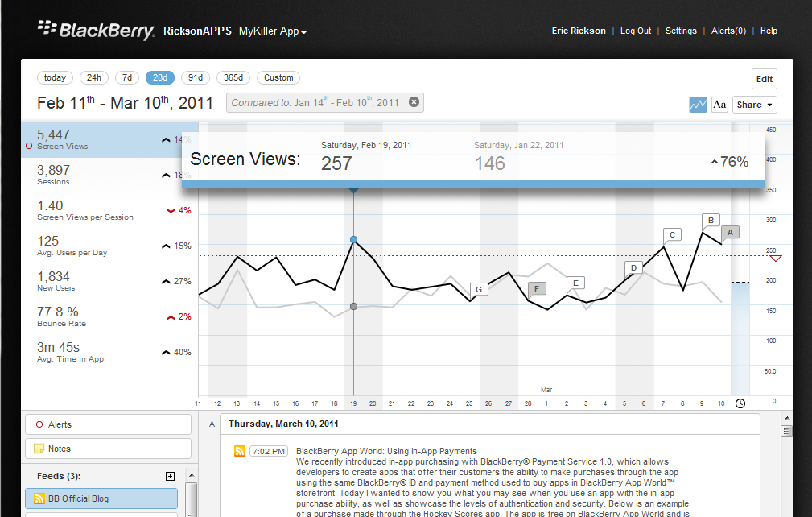Select chart annotation marker A
The height and width of the screenshot is (517, 812).
(730, 233)
